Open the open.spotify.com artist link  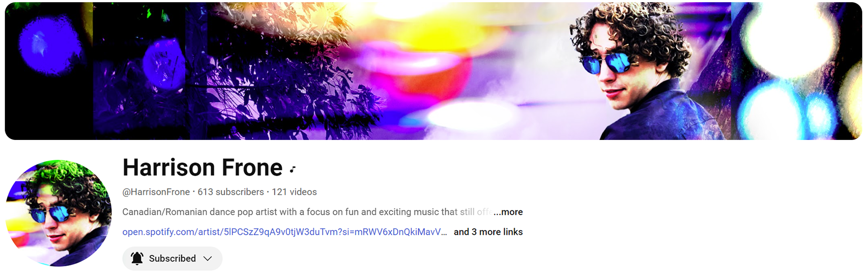pyautogui.click(x=285, y=232)
